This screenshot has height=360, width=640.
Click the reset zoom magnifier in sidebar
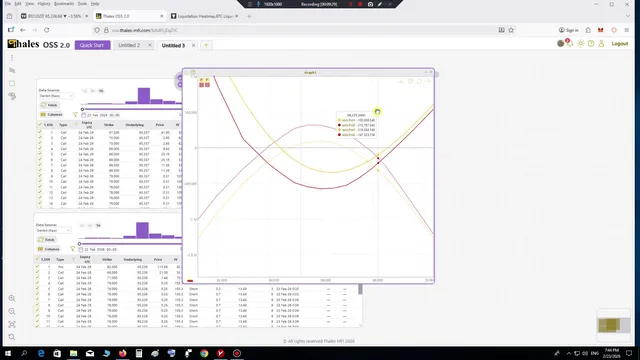[12, 337]
